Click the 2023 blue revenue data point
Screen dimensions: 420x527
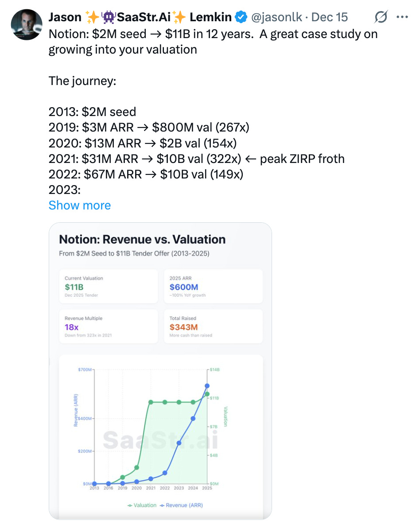[x=179, y=443]
